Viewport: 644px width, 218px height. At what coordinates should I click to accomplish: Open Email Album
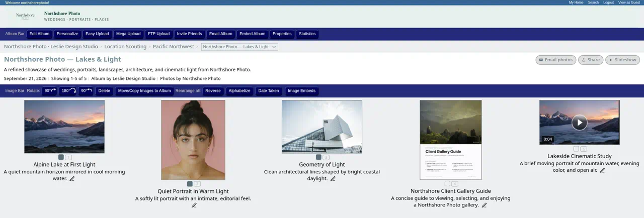(x=220, y=34)
